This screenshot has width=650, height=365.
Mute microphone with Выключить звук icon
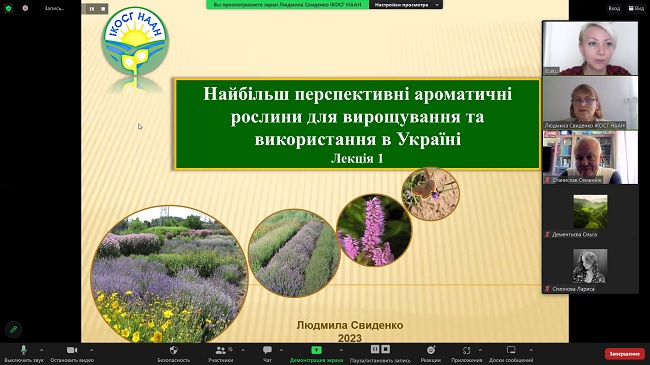point(24,350)
